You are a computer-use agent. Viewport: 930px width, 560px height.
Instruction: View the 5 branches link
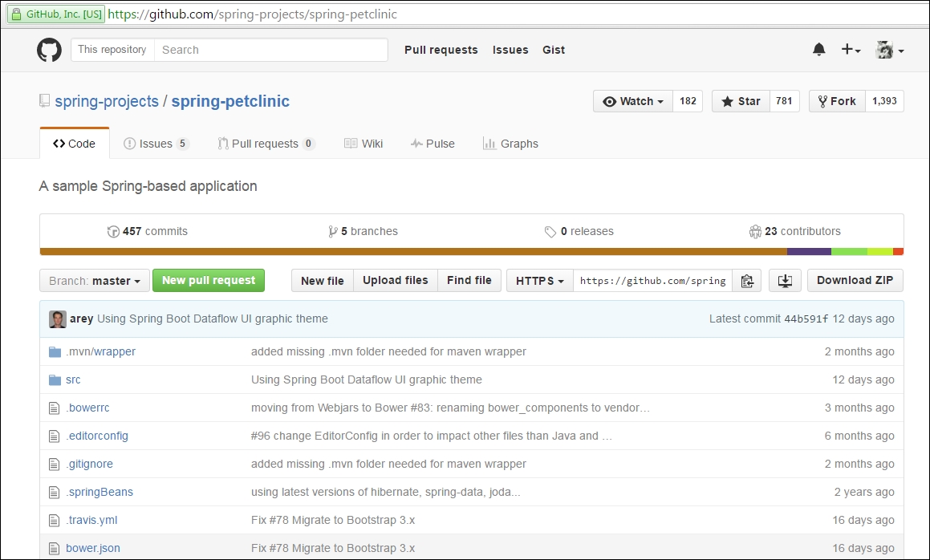click(363, 231)
